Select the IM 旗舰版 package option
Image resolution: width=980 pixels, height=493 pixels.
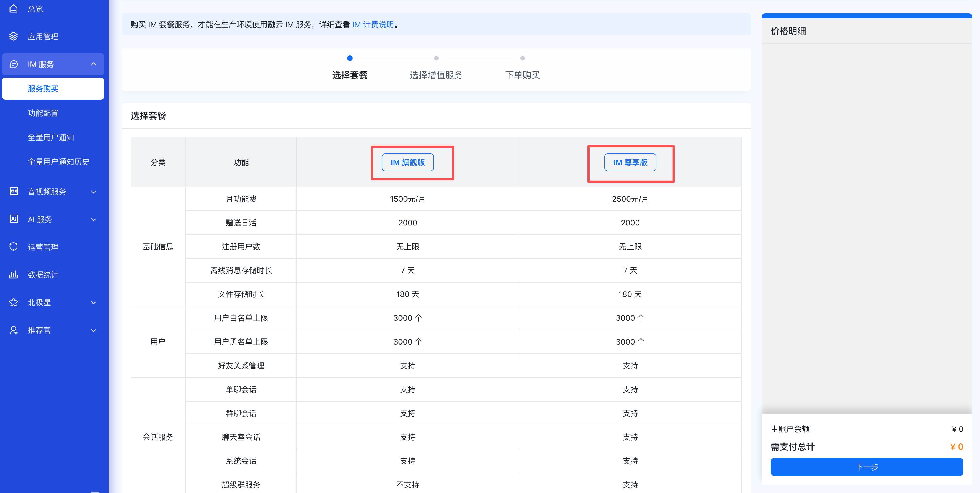(408, 163)
